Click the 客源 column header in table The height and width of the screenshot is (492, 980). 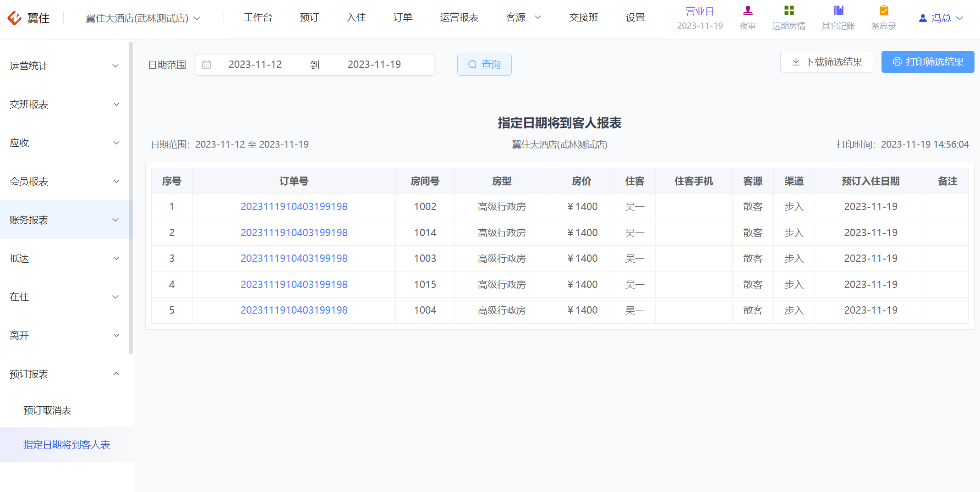(x=753, y=181)
